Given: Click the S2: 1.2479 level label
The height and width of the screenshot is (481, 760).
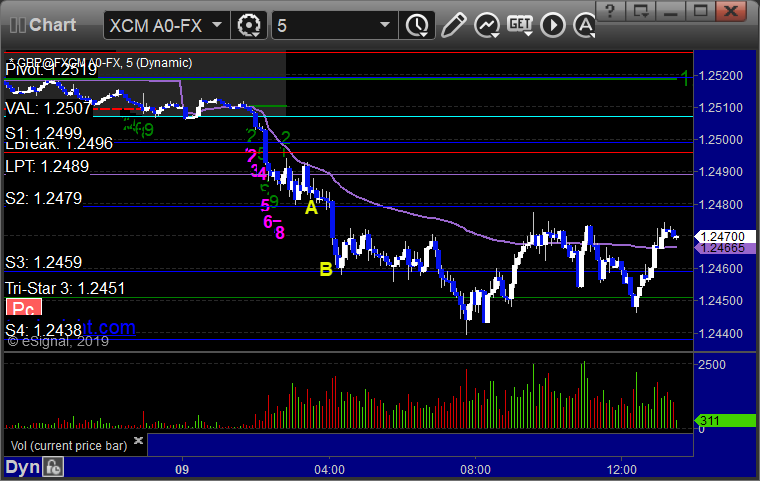Looking at the screenshot, I should (x=44, y=198).
